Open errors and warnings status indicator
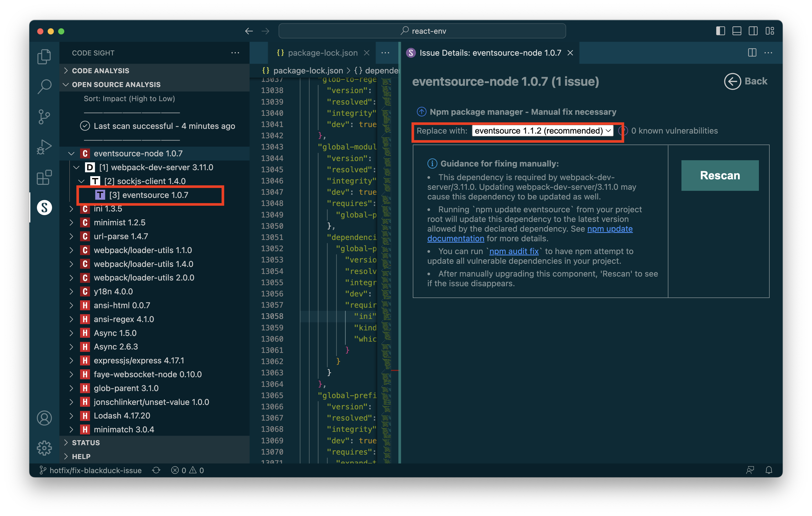 pos(188,470)
